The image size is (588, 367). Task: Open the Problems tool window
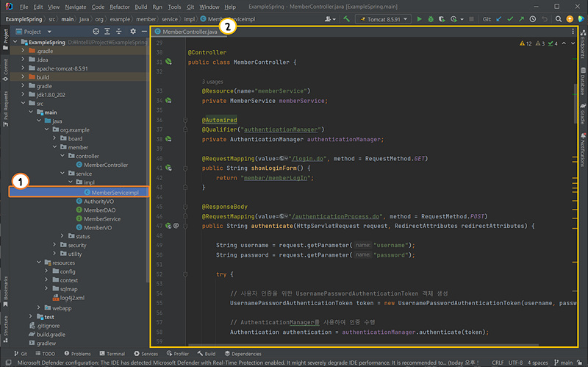click(77, 354)
